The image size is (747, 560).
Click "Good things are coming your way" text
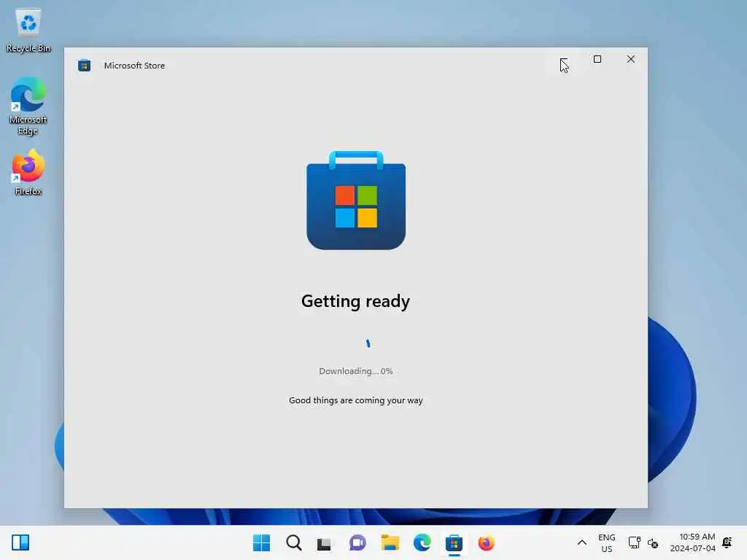coord(356,400)
